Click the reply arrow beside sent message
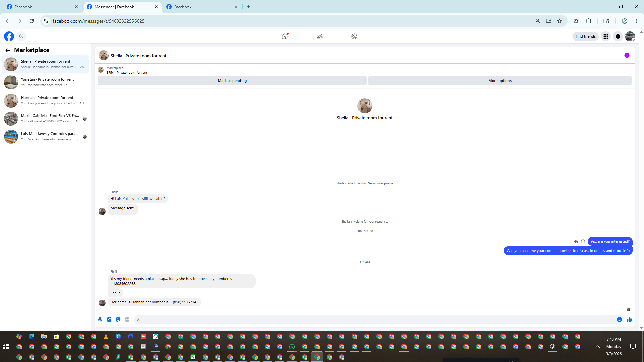 (576, 241)
